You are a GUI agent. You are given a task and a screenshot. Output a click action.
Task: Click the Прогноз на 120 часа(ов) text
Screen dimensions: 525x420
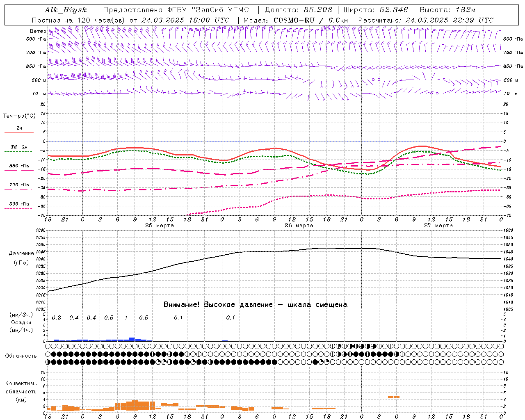pos(79,20)
